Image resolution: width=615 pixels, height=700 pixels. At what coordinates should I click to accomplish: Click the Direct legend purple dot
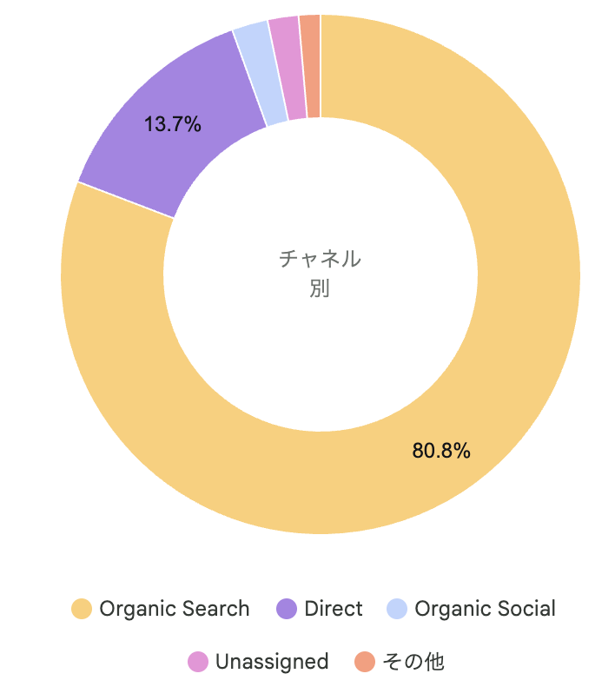[x=287, y=609]
